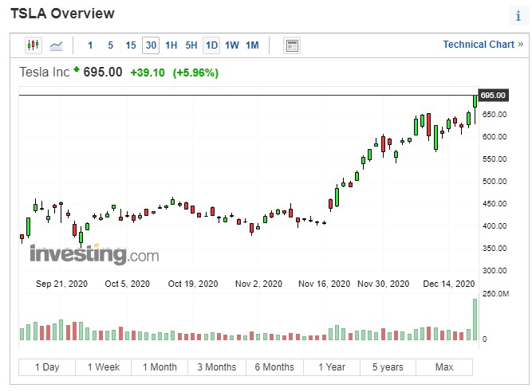
Task: Choose the 5 years range
Action: click(x=388, y=367)
